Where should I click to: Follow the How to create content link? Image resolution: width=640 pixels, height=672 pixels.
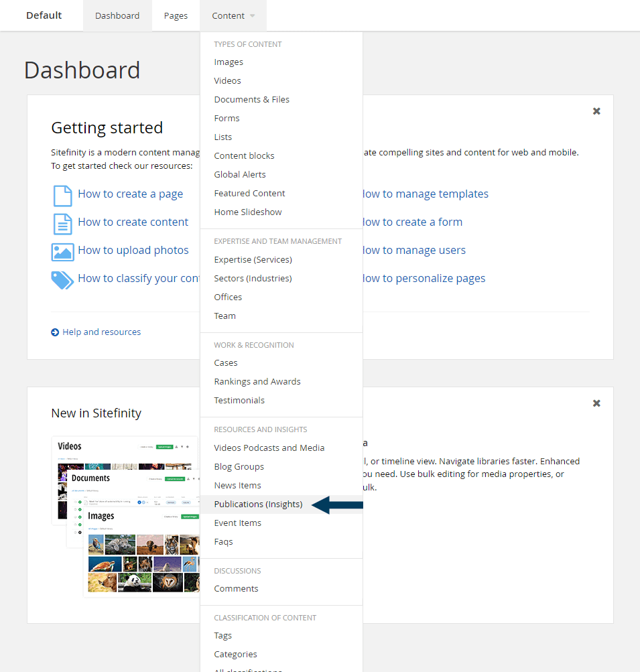(x=133, y=222)
